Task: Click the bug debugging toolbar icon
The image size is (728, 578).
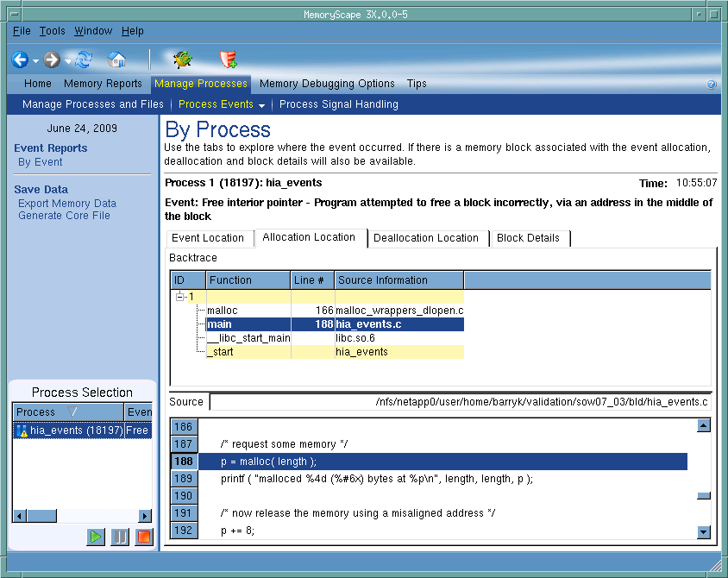Action: pos(182,60)
